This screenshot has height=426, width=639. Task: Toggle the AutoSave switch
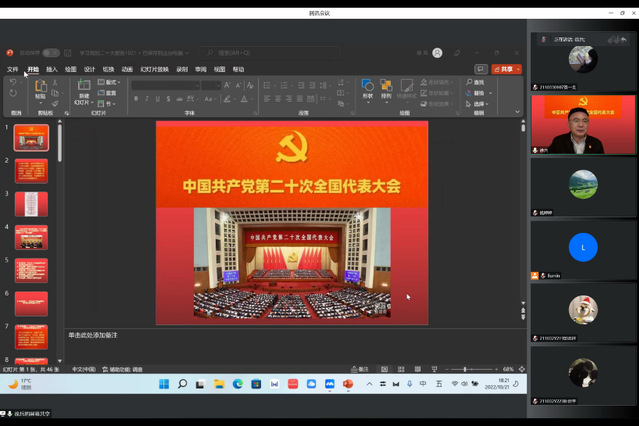click(51, 53)
